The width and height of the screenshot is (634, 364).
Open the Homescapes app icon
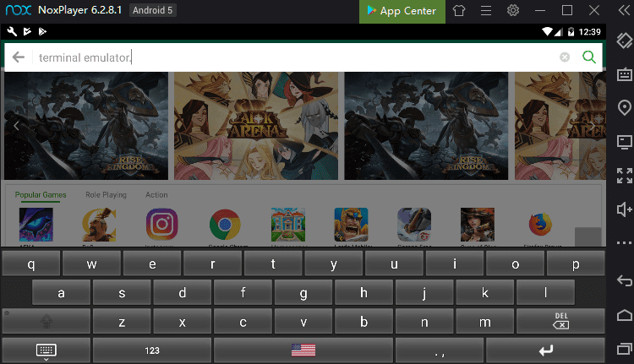pos(288,225)
